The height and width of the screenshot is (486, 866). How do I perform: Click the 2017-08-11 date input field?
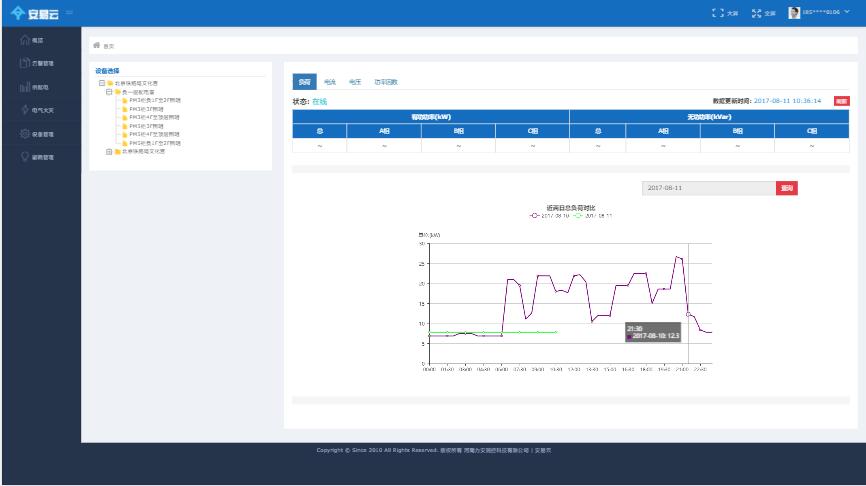coord(707,188)
